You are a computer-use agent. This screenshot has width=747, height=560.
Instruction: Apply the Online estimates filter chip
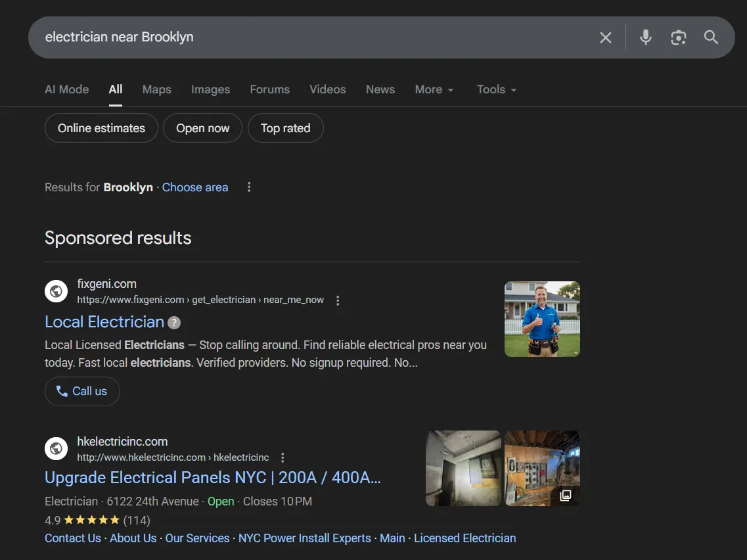pyautogui.click(x=101, y=128)
